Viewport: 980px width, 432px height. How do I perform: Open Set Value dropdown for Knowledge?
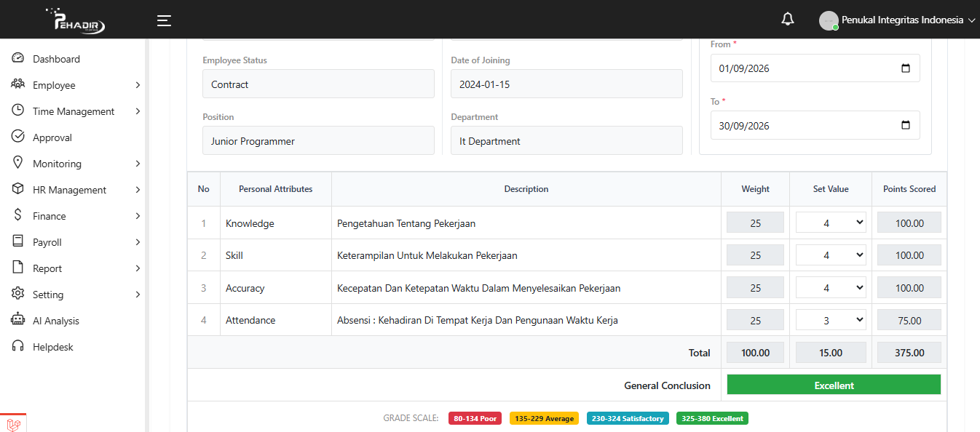point(831,223)
